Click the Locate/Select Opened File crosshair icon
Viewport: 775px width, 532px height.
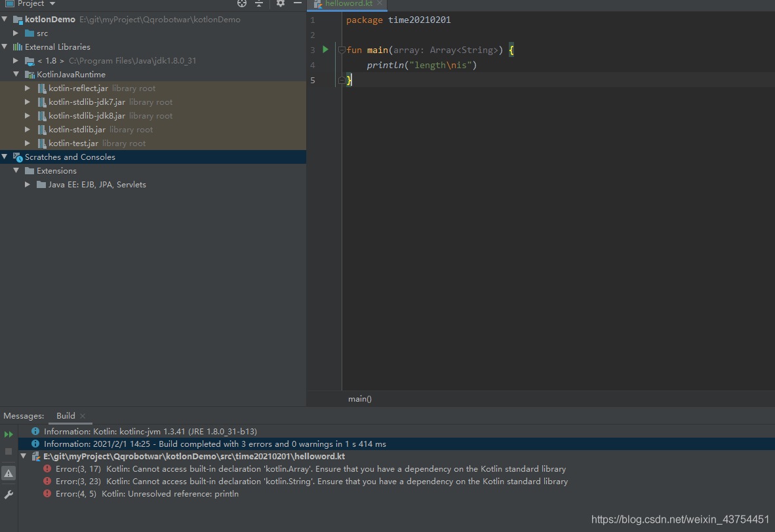[242, 3]
